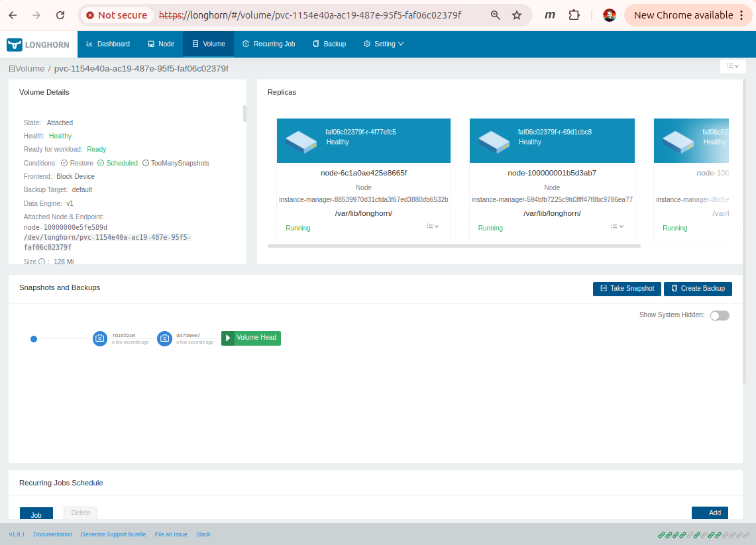The height and width of the screenshot is (545, 756).
Task: Click the TooManySnapshots condition icon
Action: point(146,164)
